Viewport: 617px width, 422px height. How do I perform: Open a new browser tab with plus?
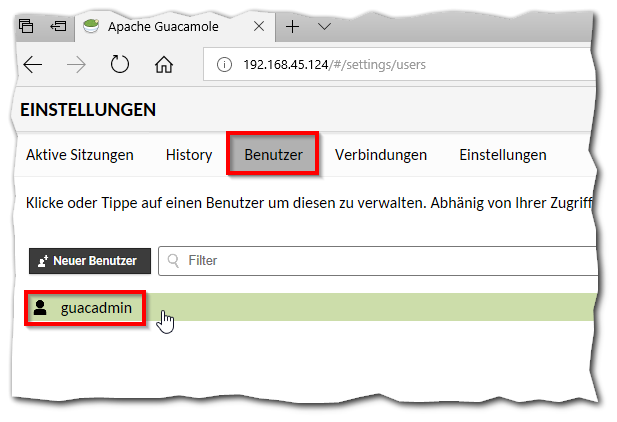click(293, 26)
